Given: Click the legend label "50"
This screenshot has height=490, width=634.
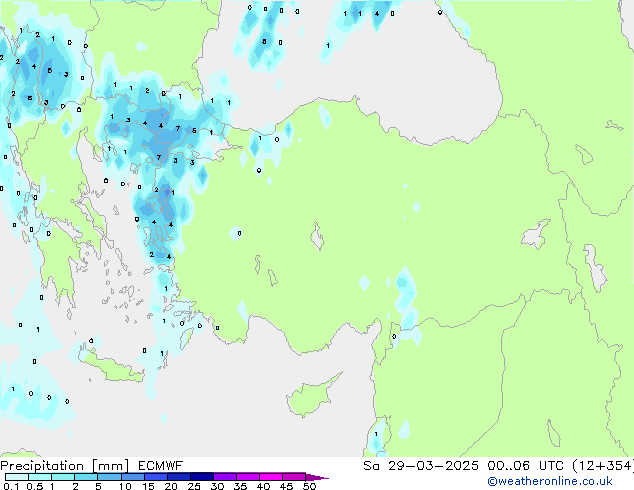Looking at the screenshot, I should point(309,486).
